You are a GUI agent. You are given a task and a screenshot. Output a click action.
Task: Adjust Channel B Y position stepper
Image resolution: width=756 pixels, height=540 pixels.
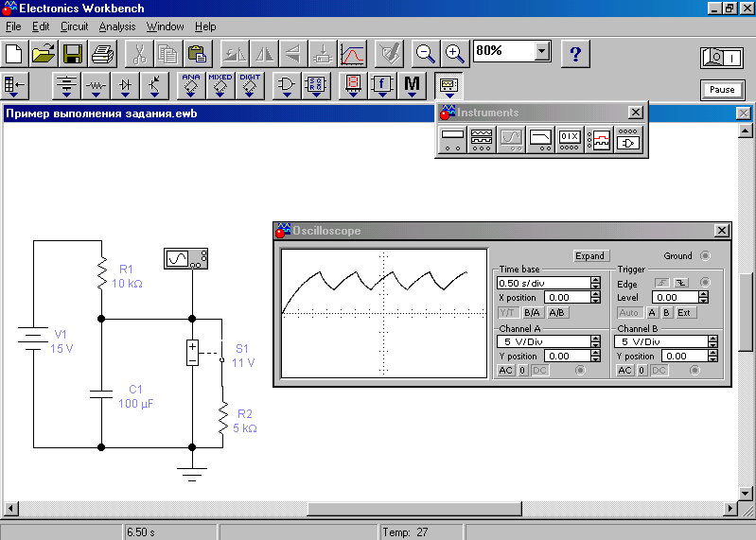(713, 356)
